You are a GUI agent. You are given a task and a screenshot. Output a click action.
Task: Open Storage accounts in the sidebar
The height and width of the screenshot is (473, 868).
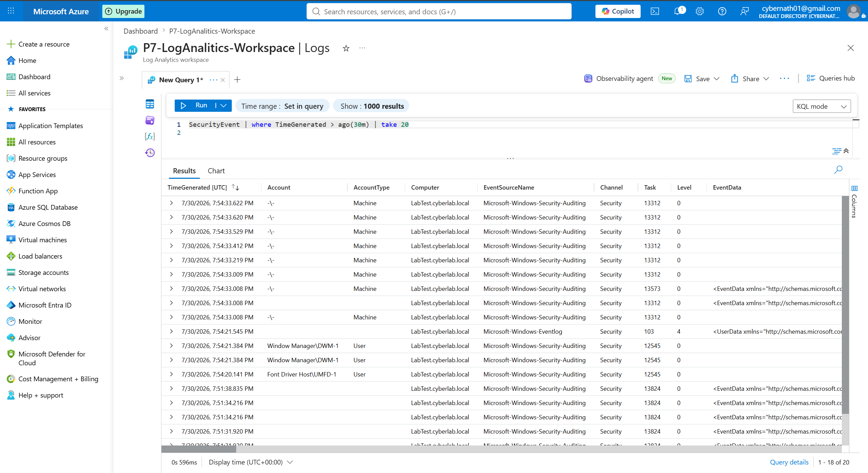coord(44,273)
